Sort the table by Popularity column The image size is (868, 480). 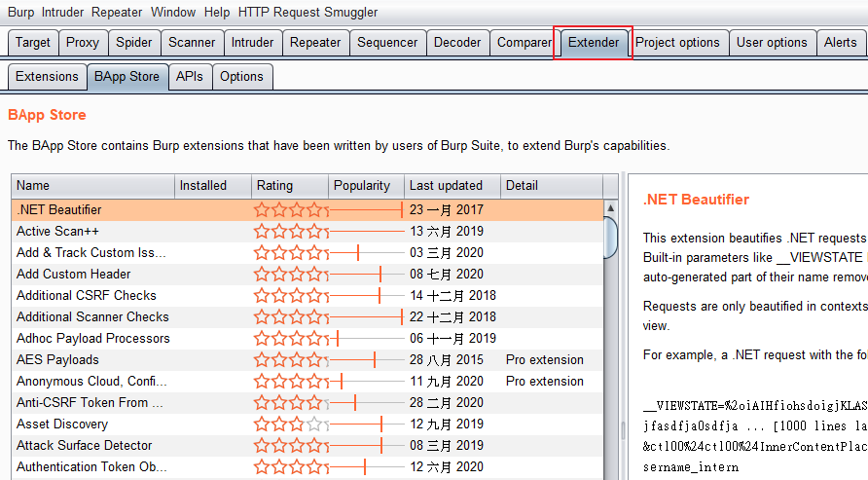click(x=367, y=185)
